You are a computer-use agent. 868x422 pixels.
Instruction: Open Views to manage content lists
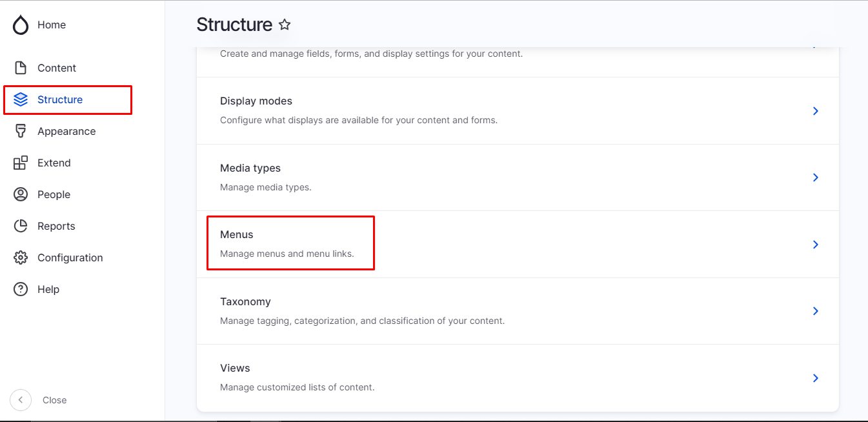235,368
